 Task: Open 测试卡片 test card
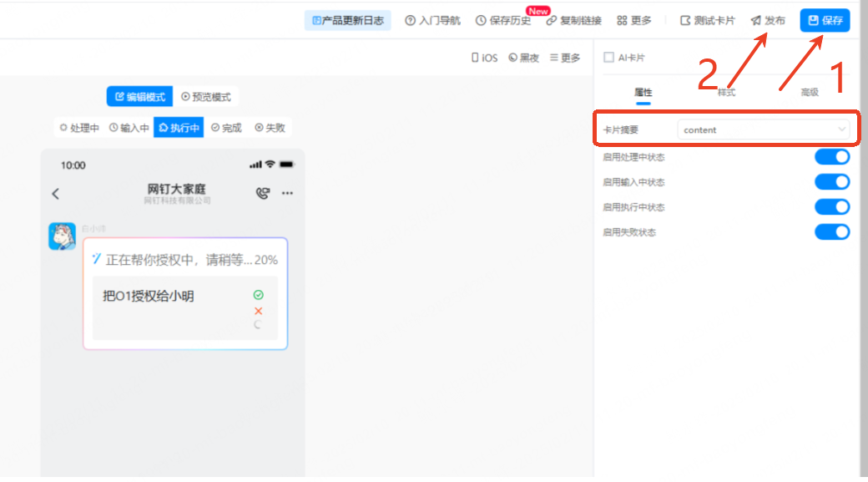click(x=707, y=20)
